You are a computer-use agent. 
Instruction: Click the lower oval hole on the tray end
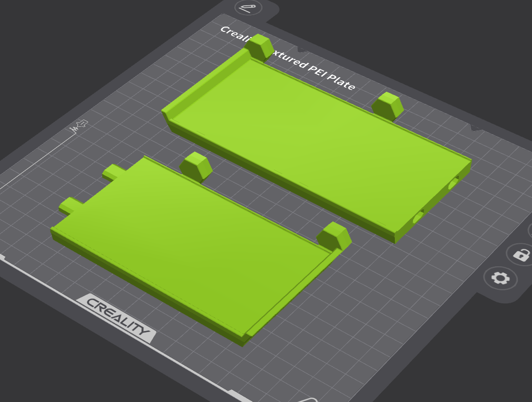(418, 216)
